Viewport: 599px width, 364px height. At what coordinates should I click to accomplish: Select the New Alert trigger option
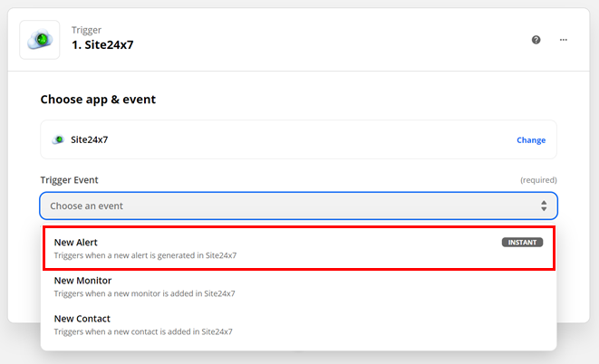(x=76, y=243)
